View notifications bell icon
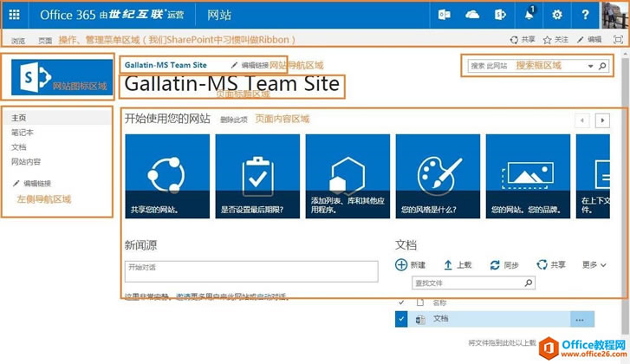 coord(529,15)
